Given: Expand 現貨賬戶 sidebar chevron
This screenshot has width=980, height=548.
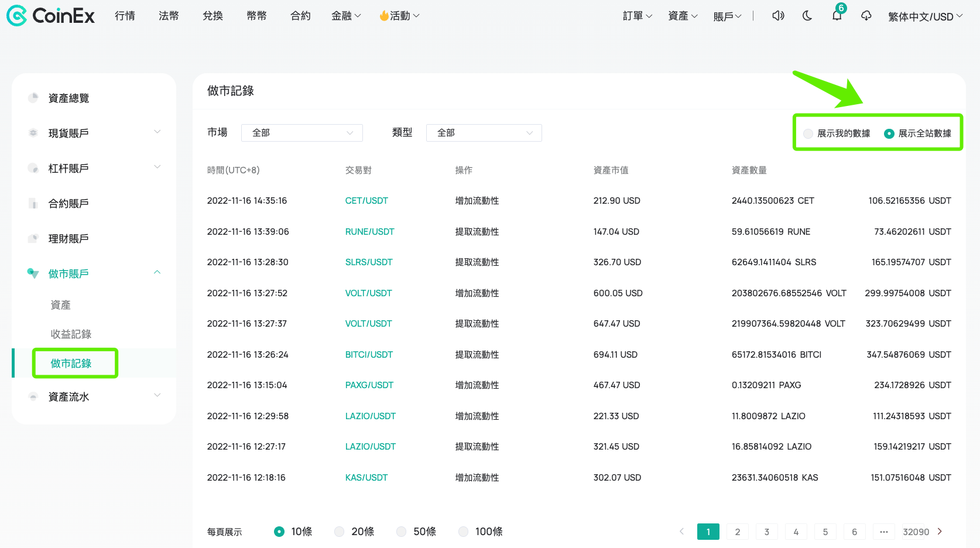Looking at the screenshot, I should (157, 132).
